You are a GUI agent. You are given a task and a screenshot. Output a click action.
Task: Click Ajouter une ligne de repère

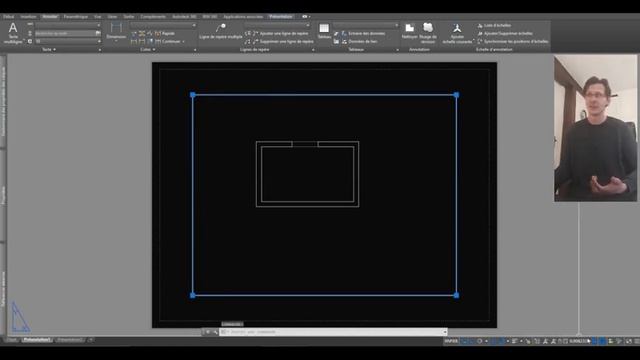click(280, 33)
